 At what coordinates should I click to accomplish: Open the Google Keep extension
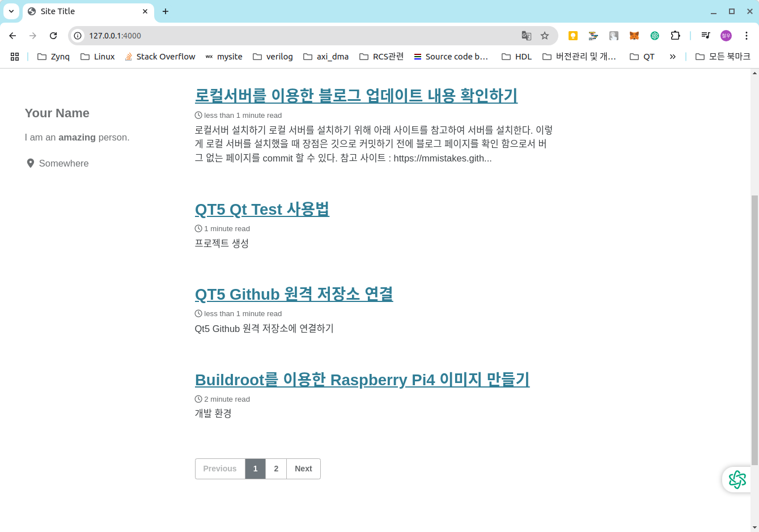click(573, 35)
